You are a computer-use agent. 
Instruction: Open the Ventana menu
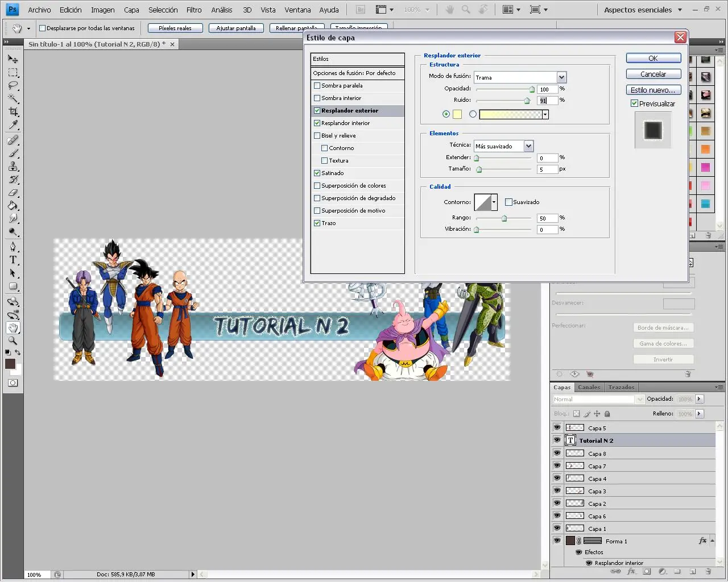tap(297, 10)
